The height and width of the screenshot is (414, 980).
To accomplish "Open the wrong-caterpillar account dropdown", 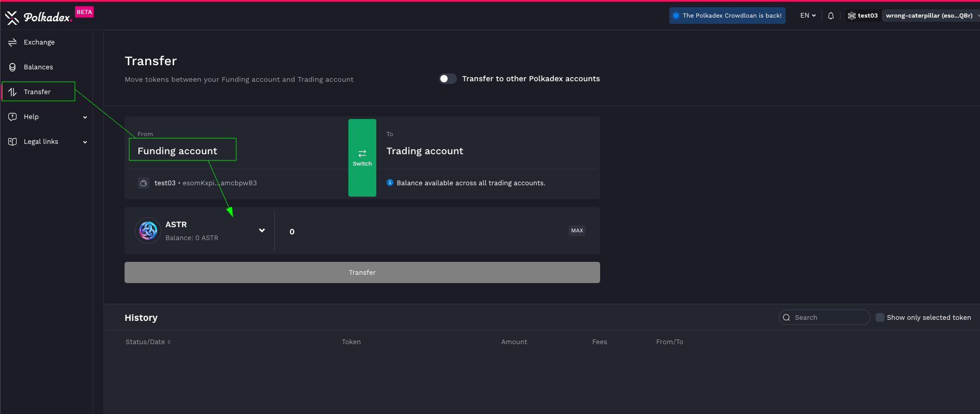I will [929, 16].
